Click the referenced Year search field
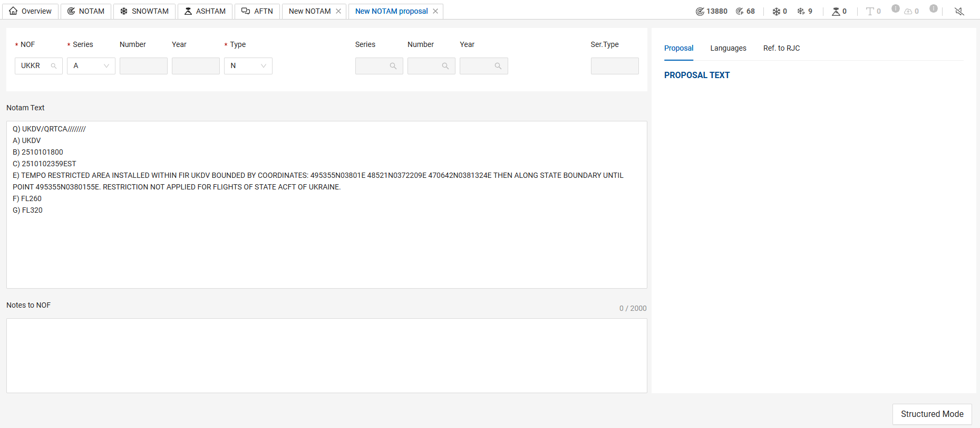 pyautogui.click(x=484, y=66)
